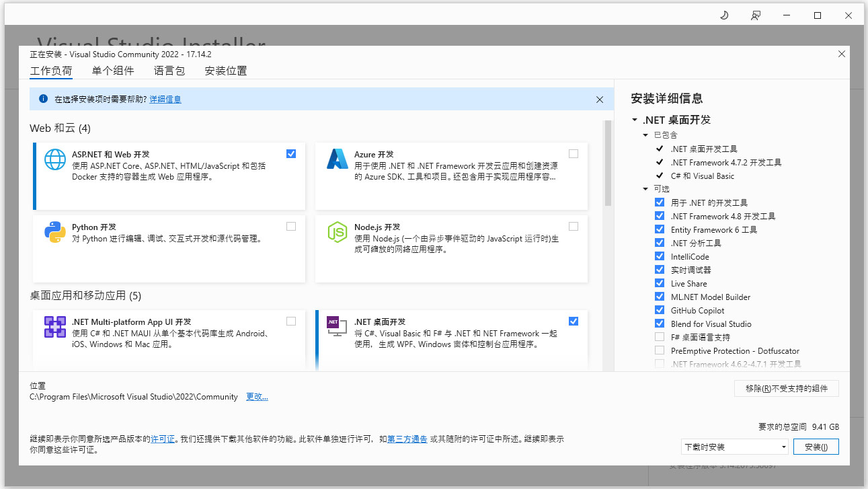Enable the Python 开发 workload checkbox

291,227
